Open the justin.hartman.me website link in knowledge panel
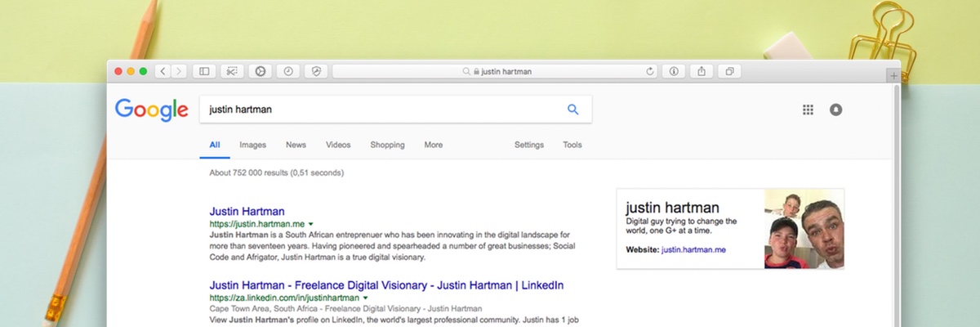The height and width of the screenshot is (327, 980). click(x=693, y=249)
